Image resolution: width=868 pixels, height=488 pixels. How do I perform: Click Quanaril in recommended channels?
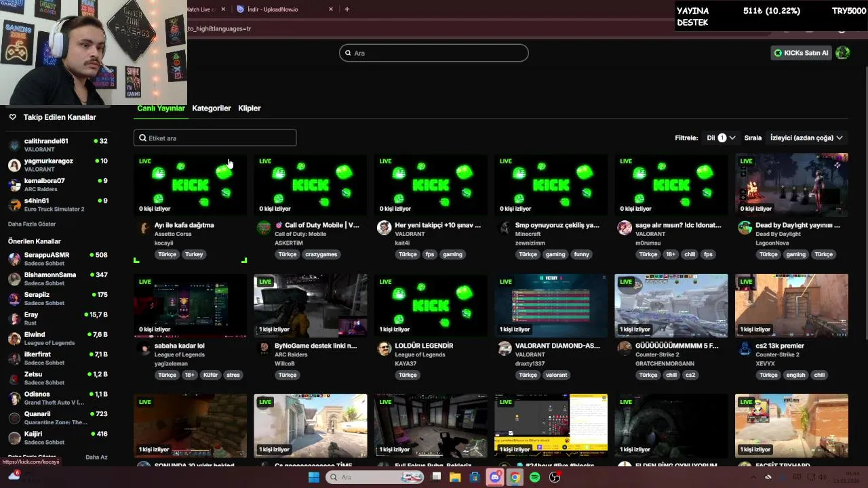click(58, 418)
